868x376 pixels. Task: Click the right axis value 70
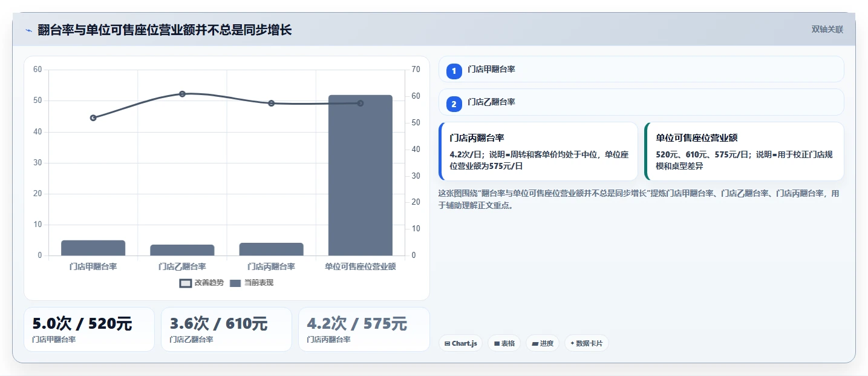pos(416,70)
